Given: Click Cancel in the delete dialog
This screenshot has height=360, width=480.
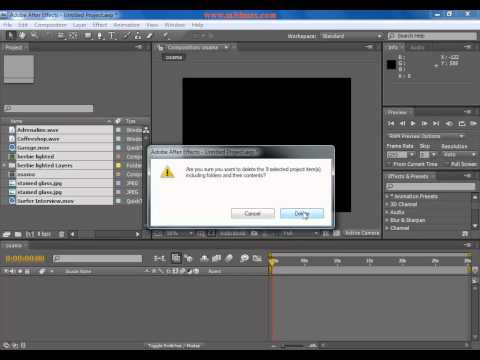Looking at the screenshot, I should coord(253,214).
